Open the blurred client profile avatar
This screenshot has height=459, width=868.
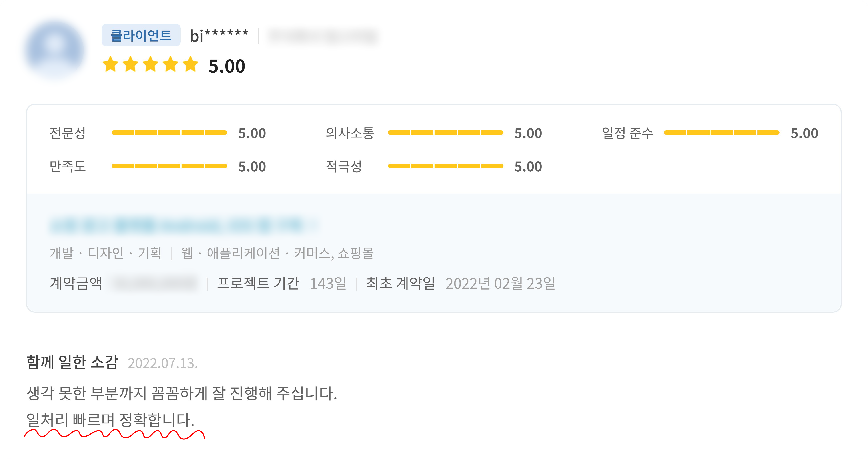click(55, 50)
